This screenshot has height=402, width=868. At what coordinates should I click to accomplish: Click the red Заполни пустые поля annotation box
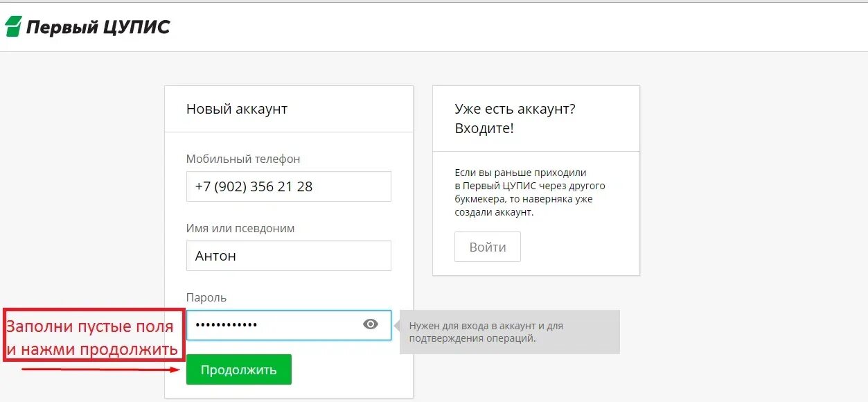(94, 335)
